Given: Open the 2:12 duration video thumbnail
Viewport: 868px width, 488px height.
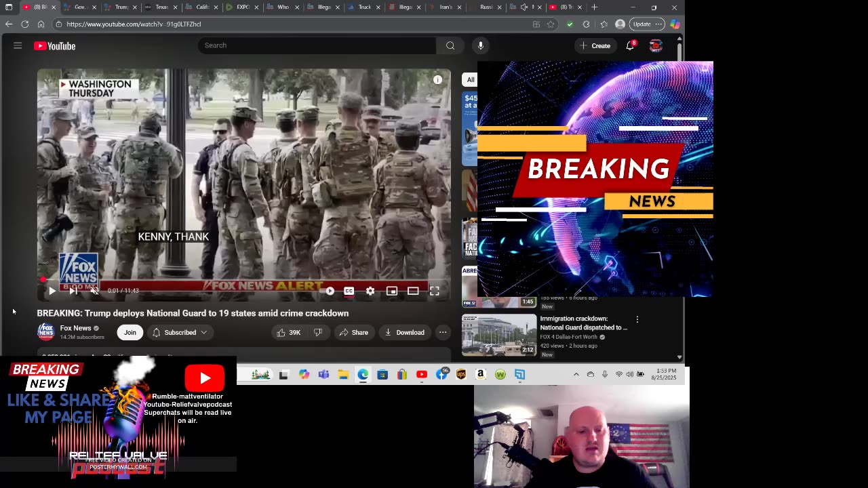Looking at the screenshot, I should coord(499,334).
